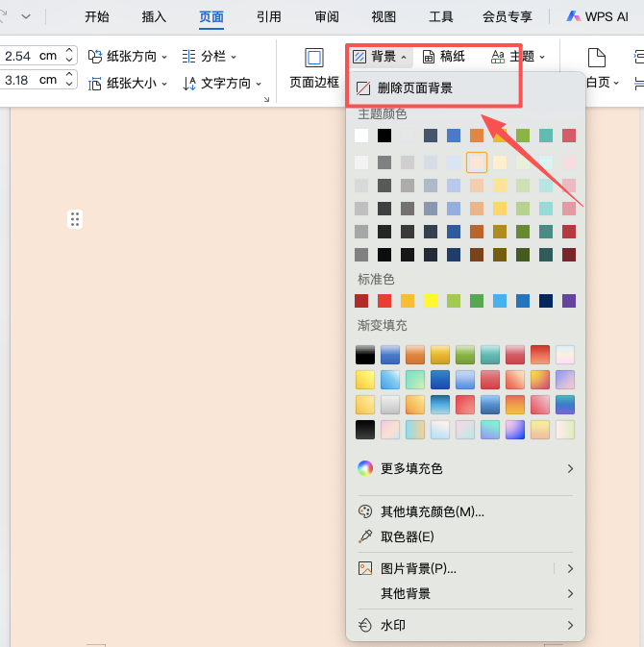Image resolution: width=644 pixels, height=647 pixels.
Task: Click the 分栏 columns icon
Action: [x=189, y=56]
